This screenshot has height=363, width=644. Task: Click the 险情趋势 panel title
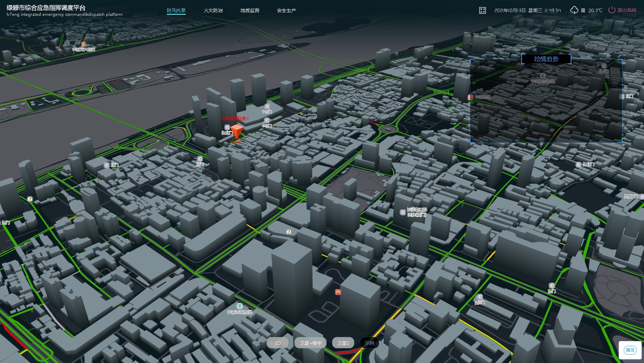546,59
